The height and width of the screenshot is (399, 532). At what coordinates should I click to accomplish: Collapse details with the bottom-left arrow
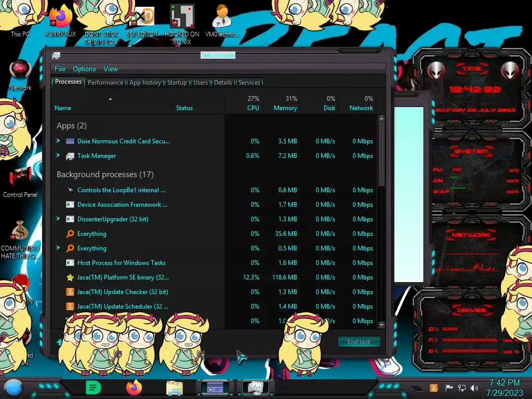(x=59, y=342)
